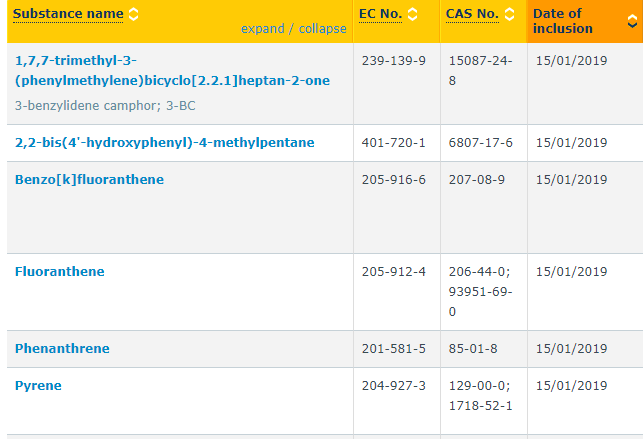This screenshot has height=439, width=643.
Task: Click the sort arrows on Date of inclusion
Action: [632, 21]
